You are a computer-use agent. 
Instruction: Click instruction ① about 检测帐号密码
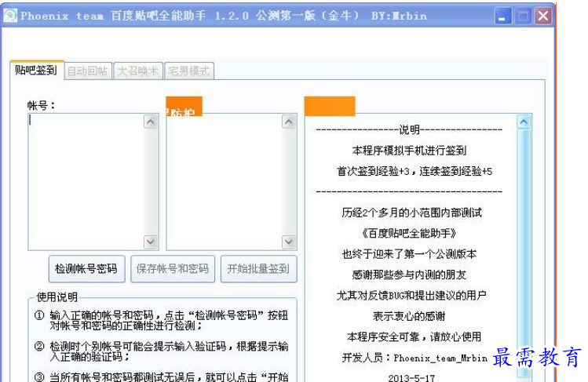(x=161, y=320)
